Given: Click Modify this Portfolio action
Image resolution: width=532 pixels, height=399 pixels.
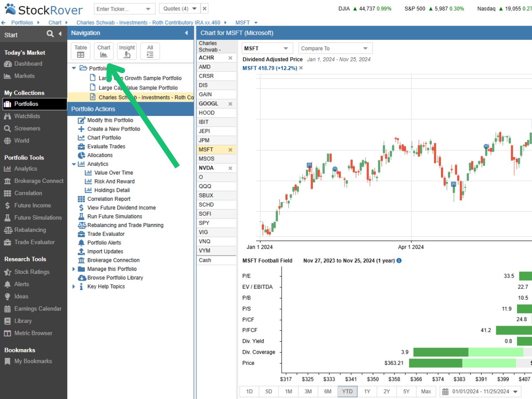Looking at the screenshot, I should click(x=110, y=120).
